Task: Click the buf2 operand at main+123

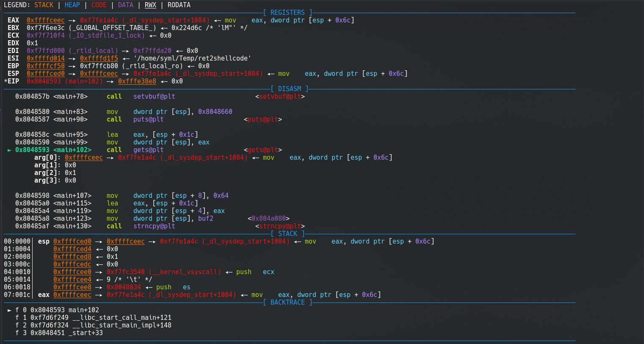Action: [206, 219]
